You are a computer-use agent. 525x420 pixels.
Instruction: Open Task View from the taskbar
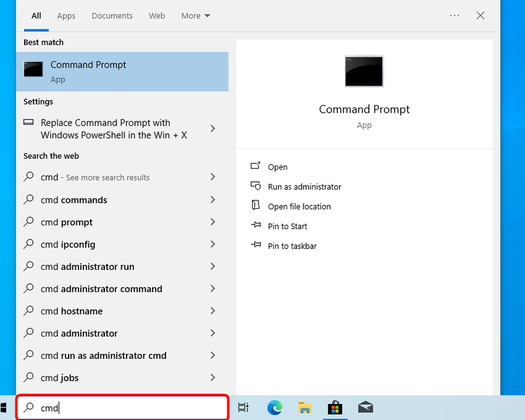click(x=243, y=407)
